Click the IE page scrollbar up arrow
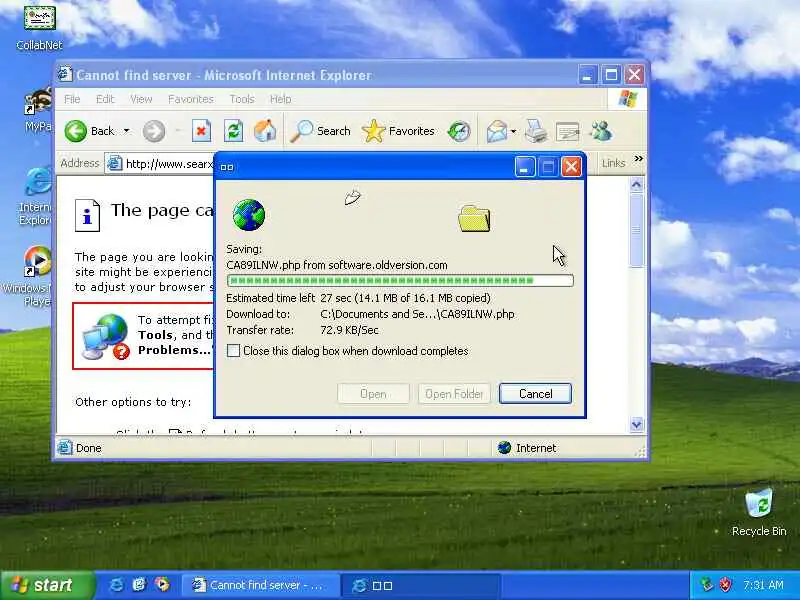The image size is (800, 600). click(636, 184)
